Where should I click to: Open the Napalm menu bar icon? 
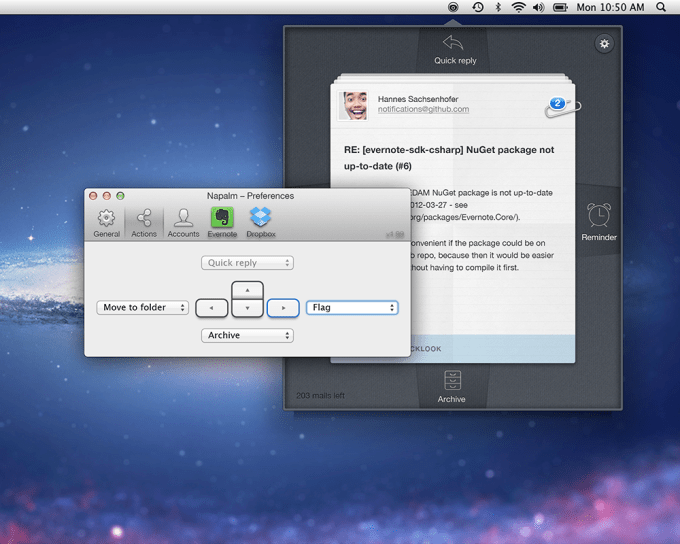pyautogui.click(x=453, y=7)
